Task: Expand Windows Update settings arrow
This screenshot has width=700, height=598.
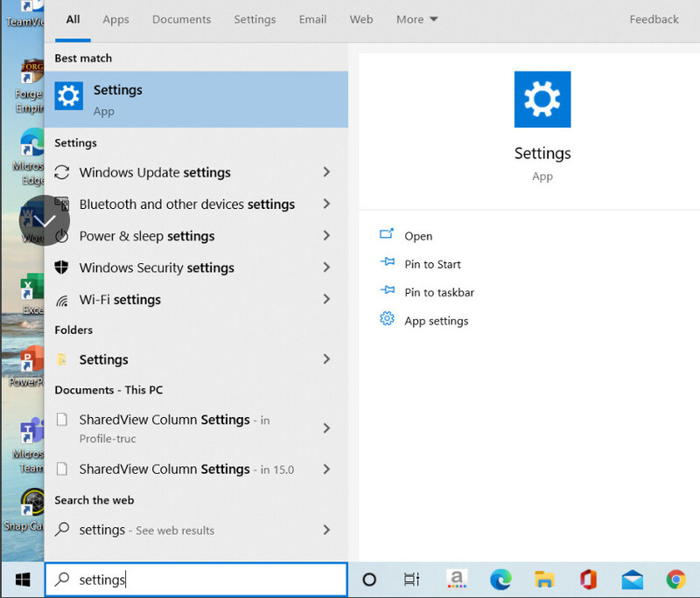Action: 326,172
